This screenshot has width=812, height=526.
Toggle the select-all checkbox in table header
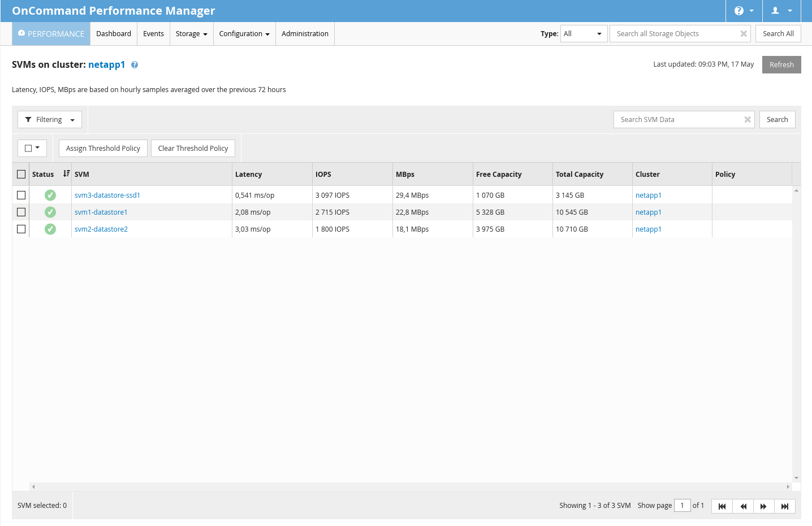[21, 174]
